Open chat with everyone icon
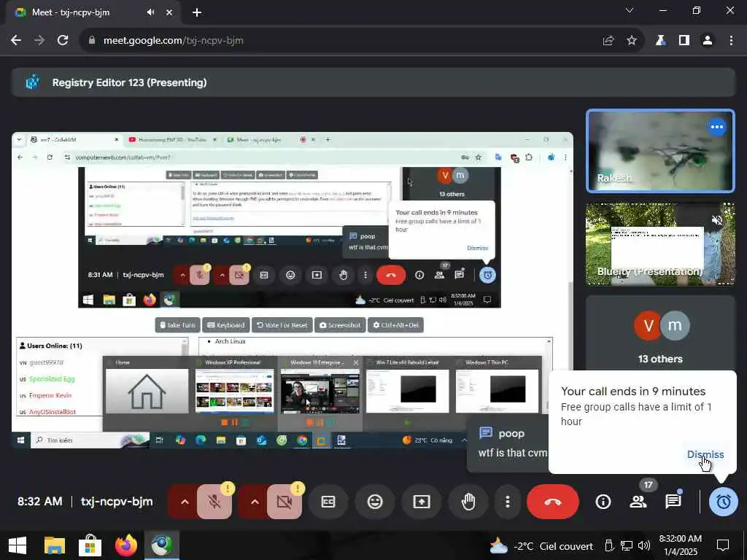 point(673,502)
